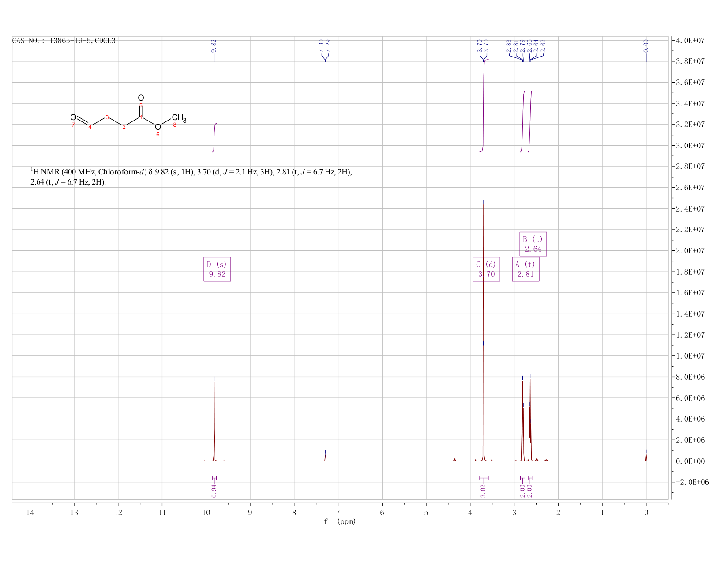Viewport: 728px width, 563px height.
Task: Select the 1H NMR report text block
Action: [191, 177]
